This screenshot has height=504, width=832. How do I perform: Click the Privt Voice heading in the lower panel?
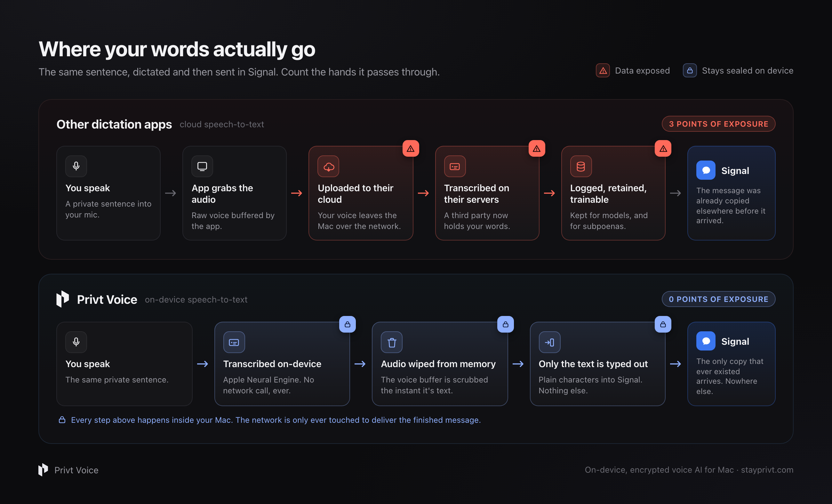point(107,300)
